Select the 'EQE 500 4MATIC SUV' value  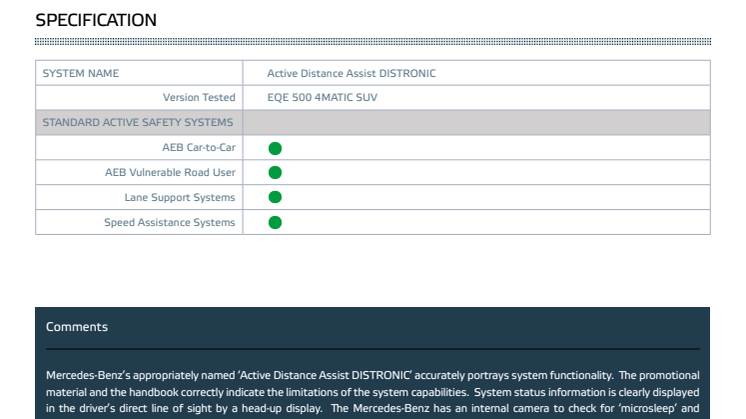pos(322,97)
